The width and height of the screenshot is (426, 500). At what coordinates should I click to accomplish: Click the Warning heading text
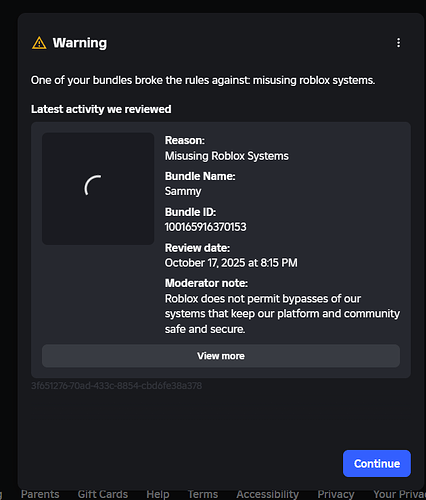(80, 43)
